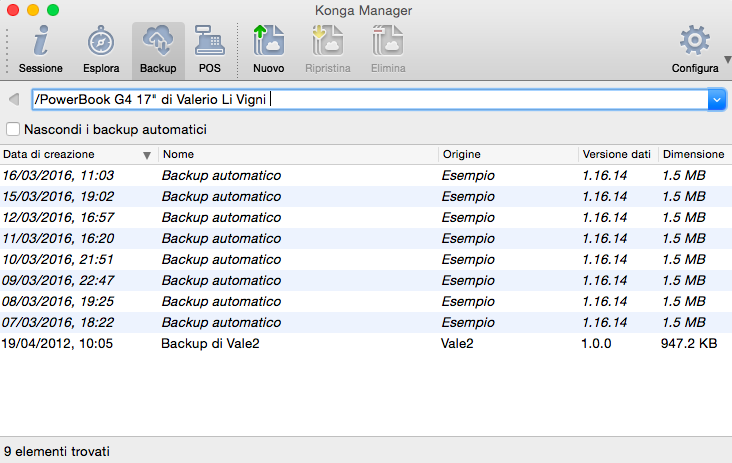Enable Nascondi i backup automatici checkbox

(13, 130)
